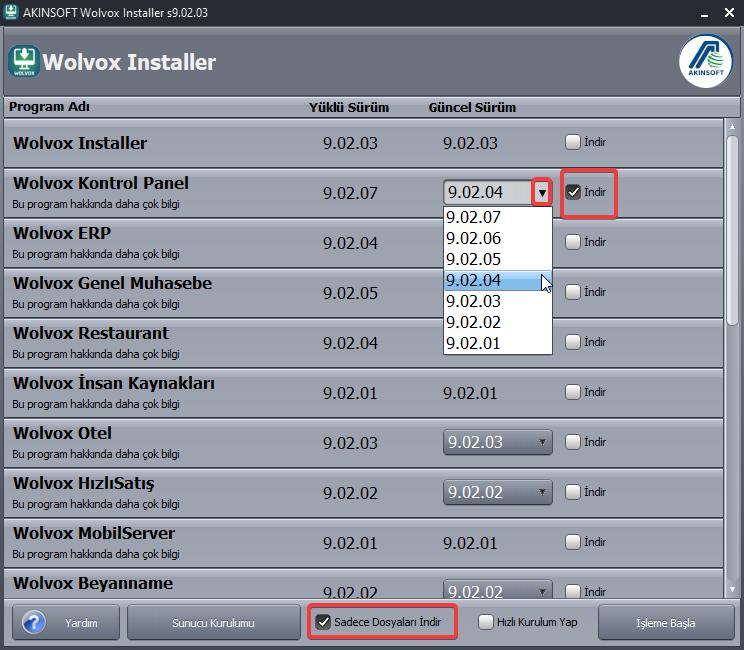The width and height of the screenshot is (744, 650).
Task: Click installed version 9.02.07 of Kontrol Panel
Action: point(350,193)
